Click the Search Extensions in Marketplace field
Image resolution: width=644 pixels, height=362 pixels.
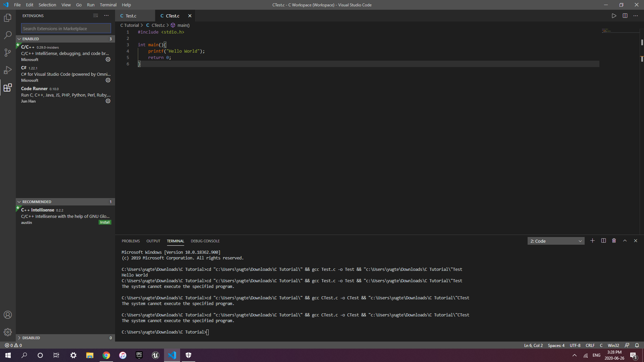(x=65, y=28)
